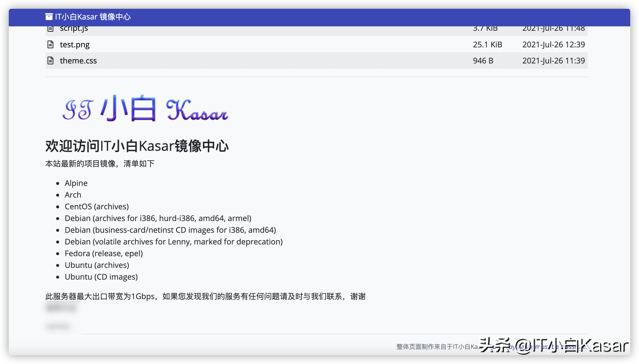Select the date 2021-Jul-26 12:39
639x364 pixels.
[554, 44]
